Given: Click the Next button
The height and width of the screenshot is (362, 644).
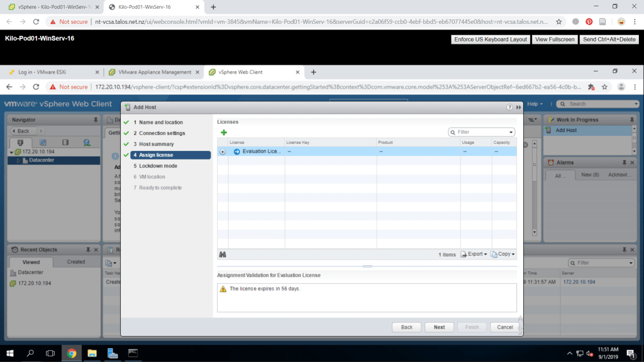Looking at the screenshot, I should click(439, 327).
